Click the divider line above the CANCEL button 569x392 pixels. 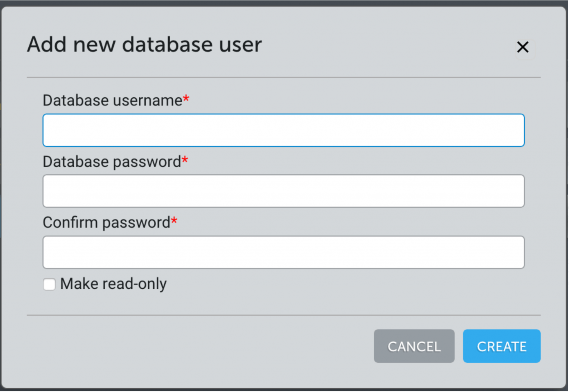(x=283, y=315)
